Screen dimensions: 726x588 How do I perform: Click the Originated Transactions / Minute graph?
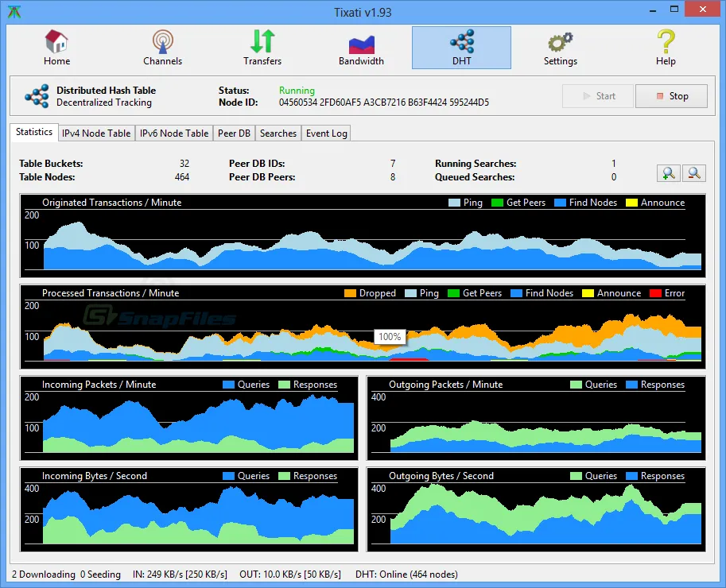(363, 236)
